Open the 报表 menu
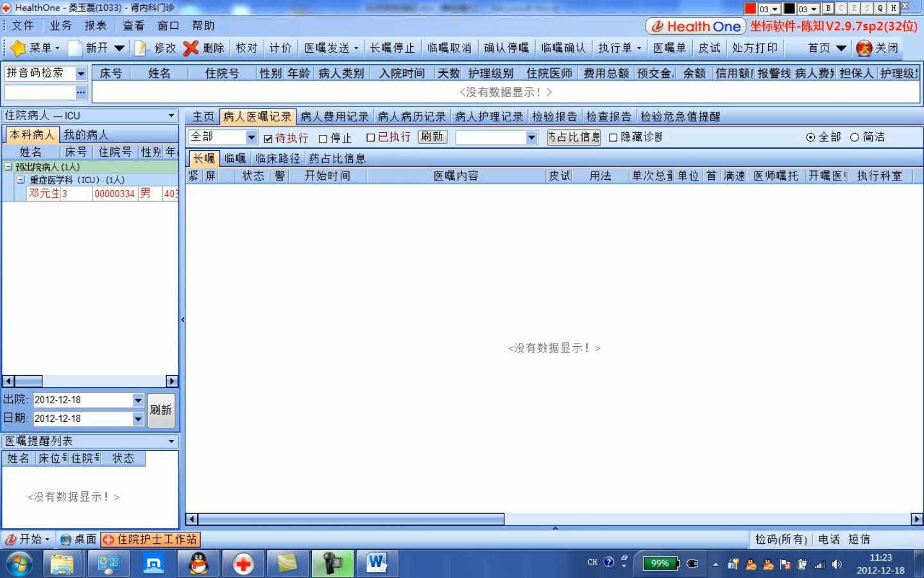 [x=96, y=26]
